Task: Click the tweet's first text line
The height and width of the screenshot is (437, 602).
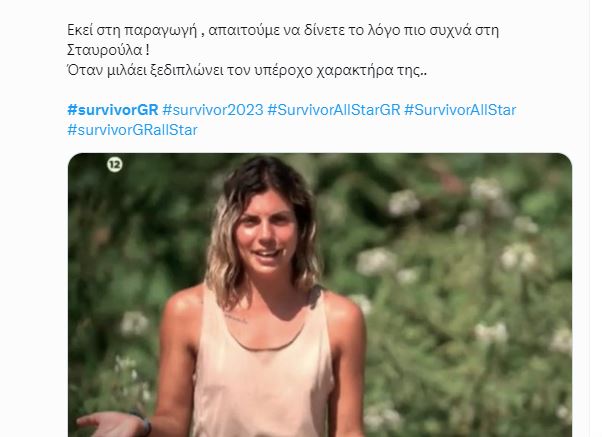Action: point(283,30)
